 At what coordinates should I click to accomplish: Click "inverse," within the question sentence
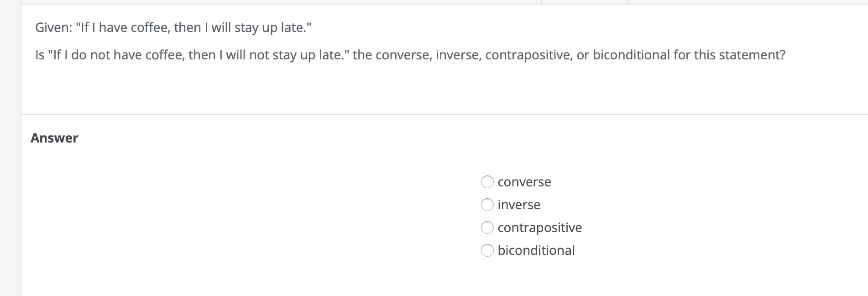tap(458, 55)
